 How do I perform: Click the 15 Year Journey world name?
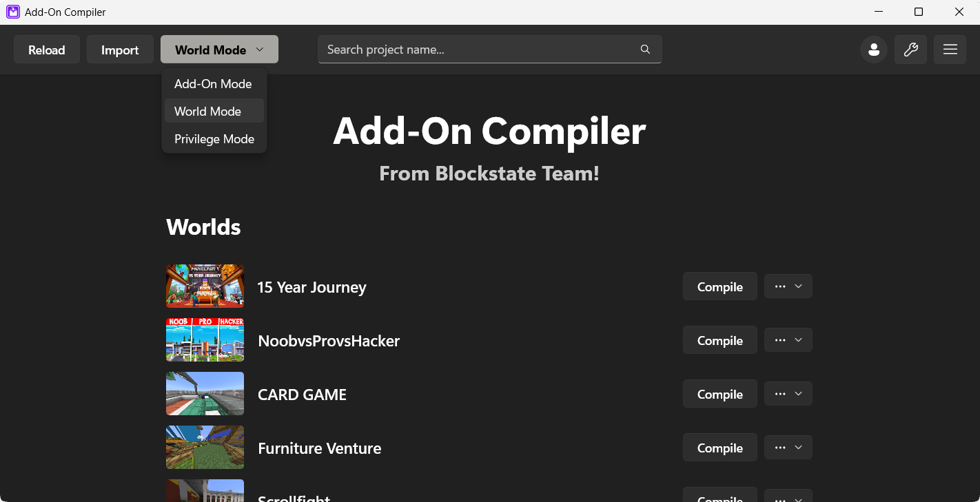312,287
